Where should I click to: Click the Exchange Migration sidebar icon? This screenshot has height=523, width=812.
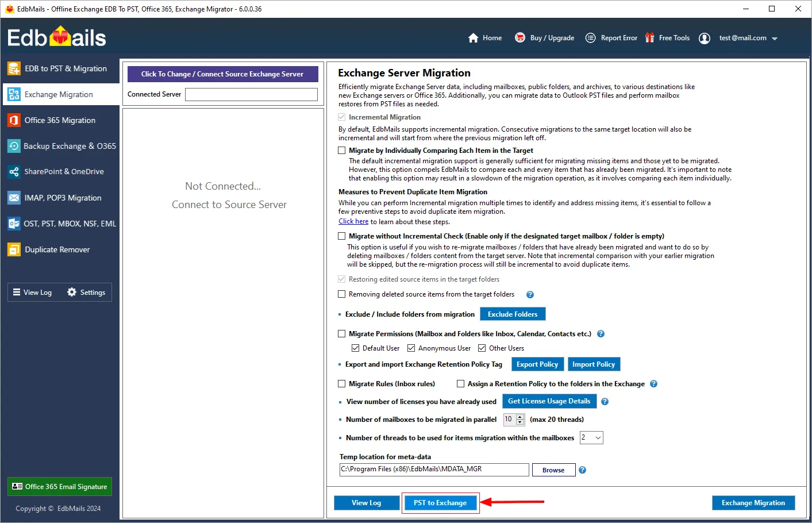coord(14,94)
